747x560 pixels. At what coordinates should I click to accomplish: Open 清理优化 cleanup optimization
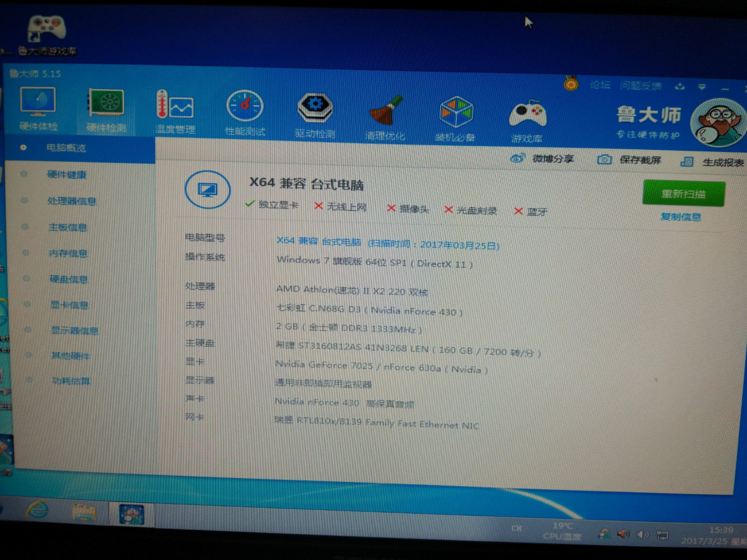(385, 117)
